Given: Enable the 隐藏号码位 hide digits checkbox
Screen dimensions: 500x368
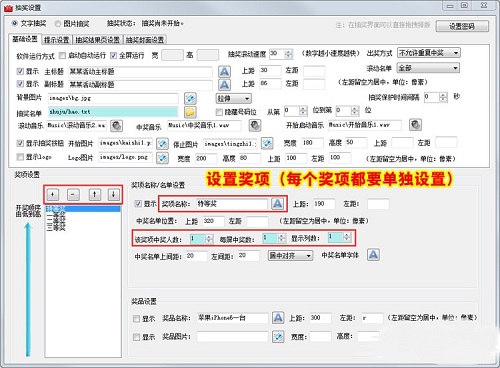Looking at the screenshot, I should (x=219, y=112).
